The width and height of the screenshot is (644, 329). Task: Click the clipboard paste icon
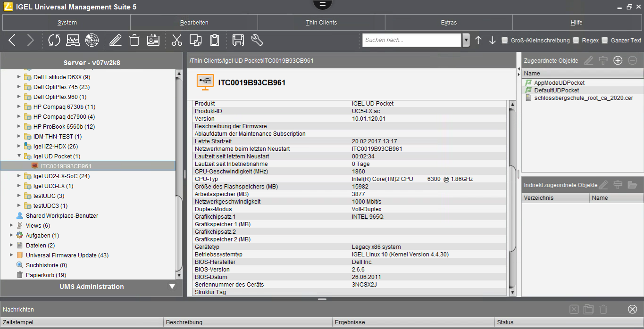click(x=214, y=40)
